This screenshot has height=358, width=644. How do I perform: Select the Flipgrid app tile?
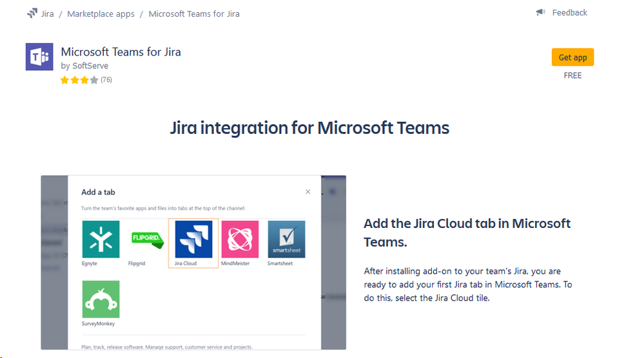147,239
